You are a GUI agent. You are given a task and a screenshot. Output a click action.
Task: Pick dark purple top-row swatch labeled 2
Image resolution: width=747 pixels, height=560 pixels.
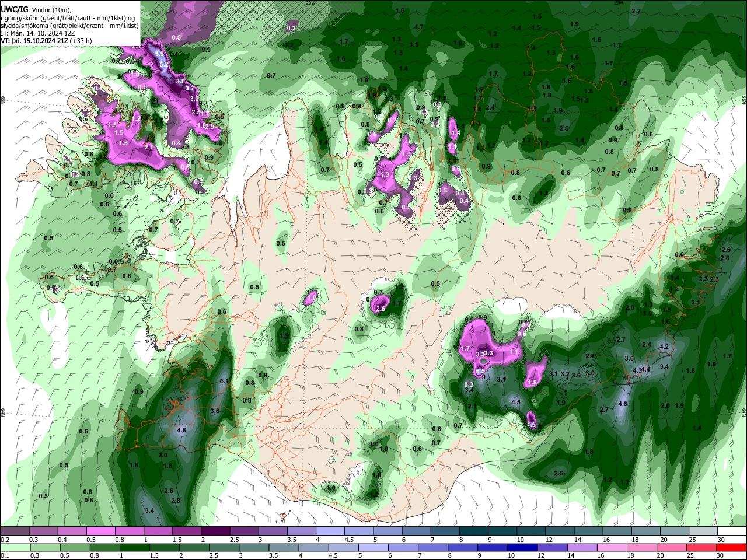click(215, 531)
